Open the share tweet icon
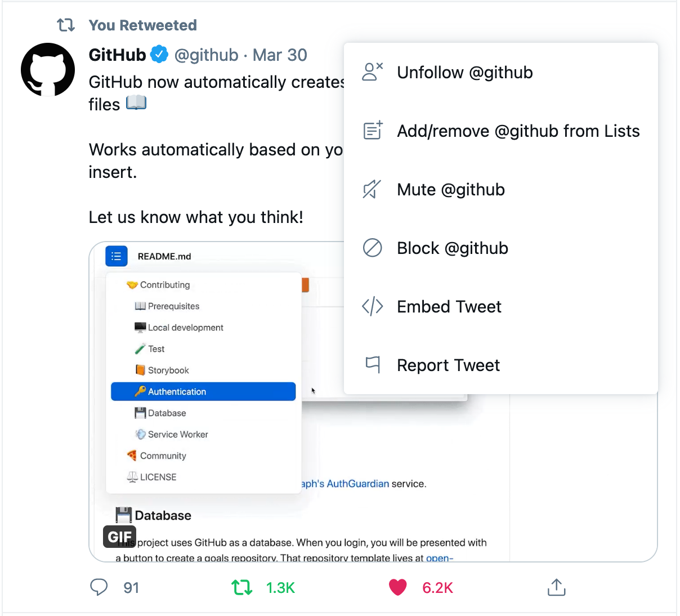Viewport: 680px width, 616px height. (x=556, y=587)
